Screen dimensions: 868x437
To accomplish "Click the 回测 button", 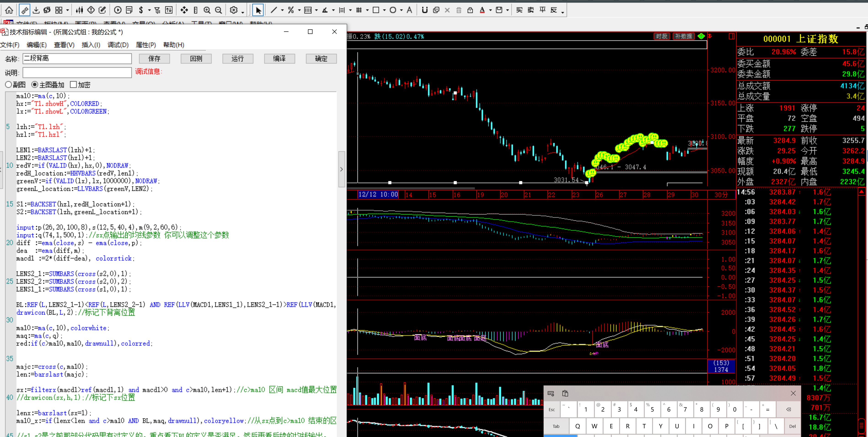I will 196,59.
